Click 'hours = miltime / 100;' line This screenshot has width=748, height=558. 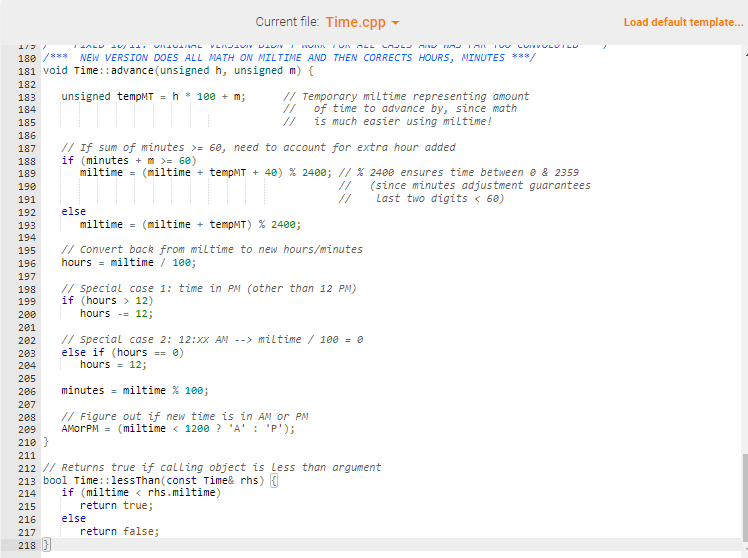pos(129,262)
